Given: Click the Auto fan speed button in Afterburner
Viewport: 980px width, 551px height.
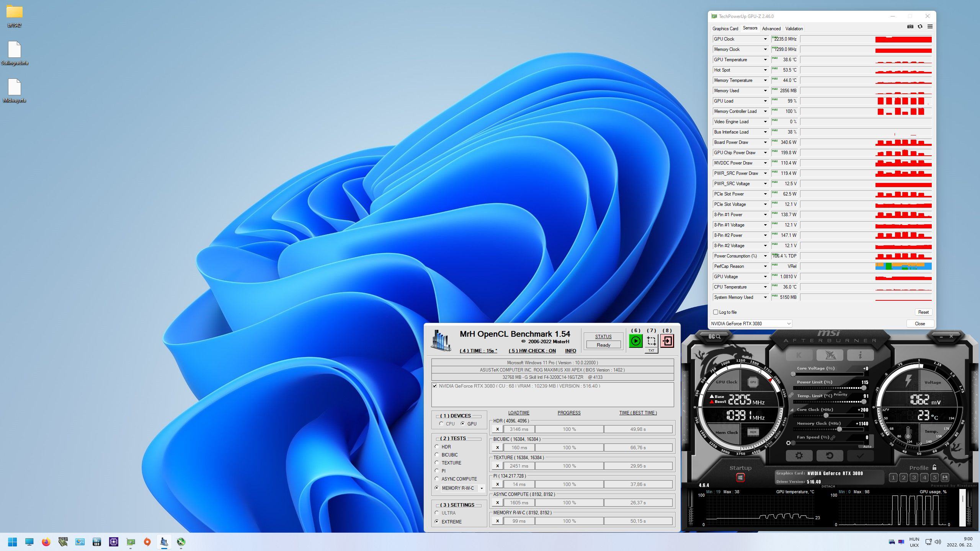Looking at the screenshot, I should click(867, 447).
